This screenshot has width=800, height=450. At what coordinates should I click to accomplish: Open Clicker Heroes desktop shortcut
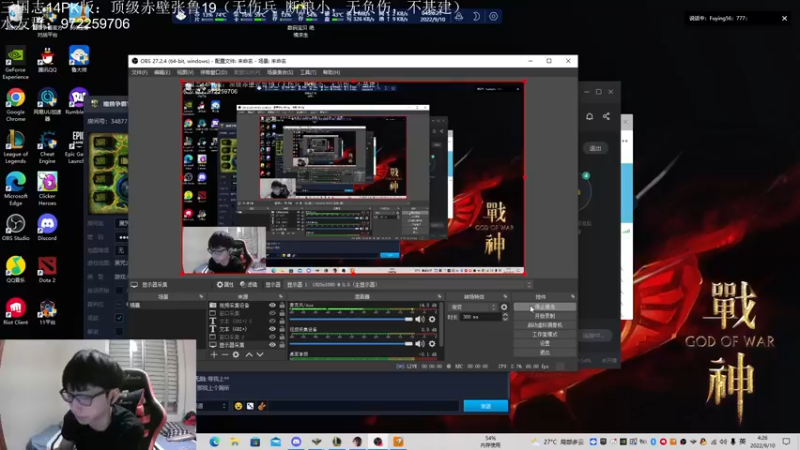[x=47, y=189]
